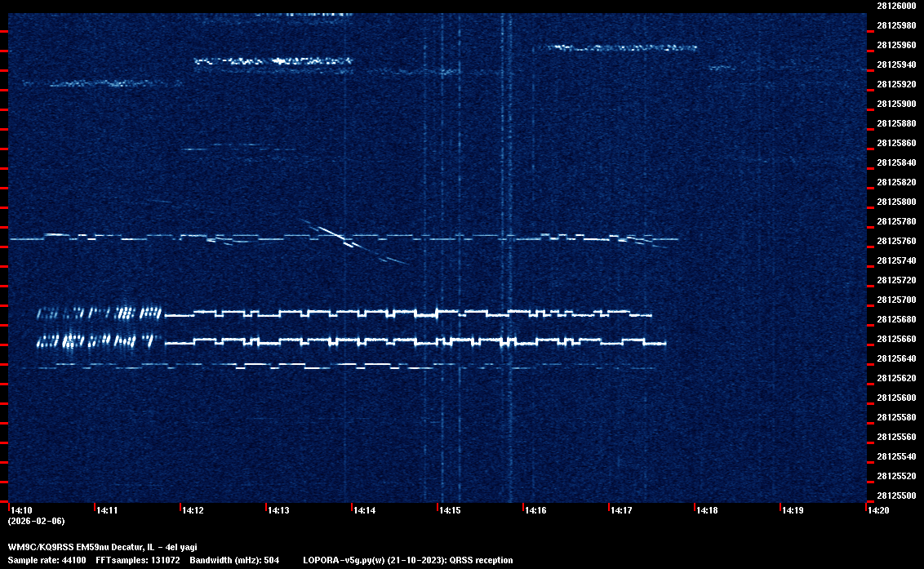
Task: Select the 14:20 time marker
Action: (x=877, y=511)
